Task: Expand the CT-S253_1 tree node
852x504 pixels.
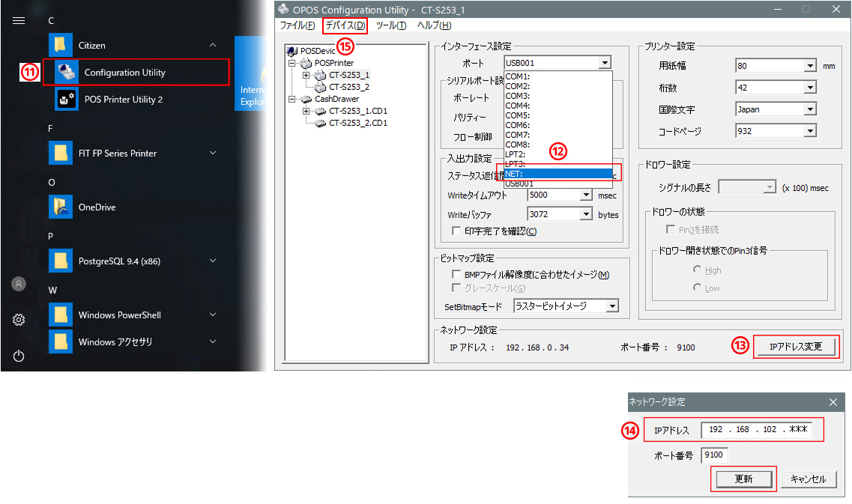Action: 306,75
